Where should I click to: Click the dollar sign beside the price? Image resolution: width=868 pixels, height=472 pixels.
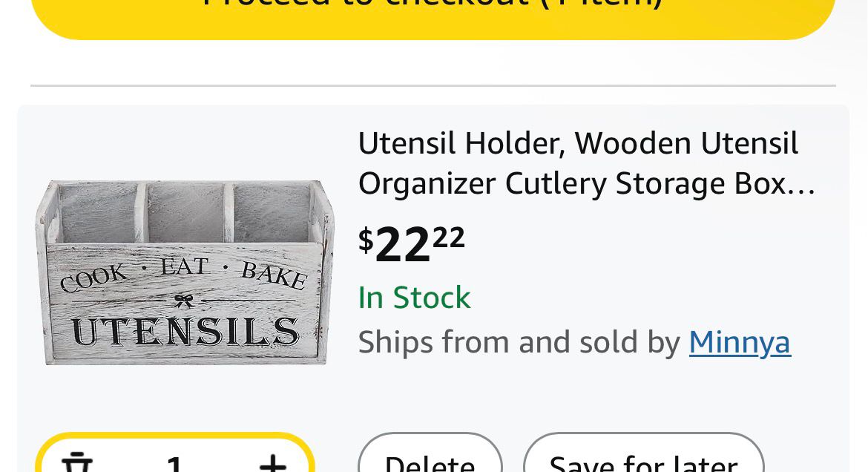coord(366,240)
